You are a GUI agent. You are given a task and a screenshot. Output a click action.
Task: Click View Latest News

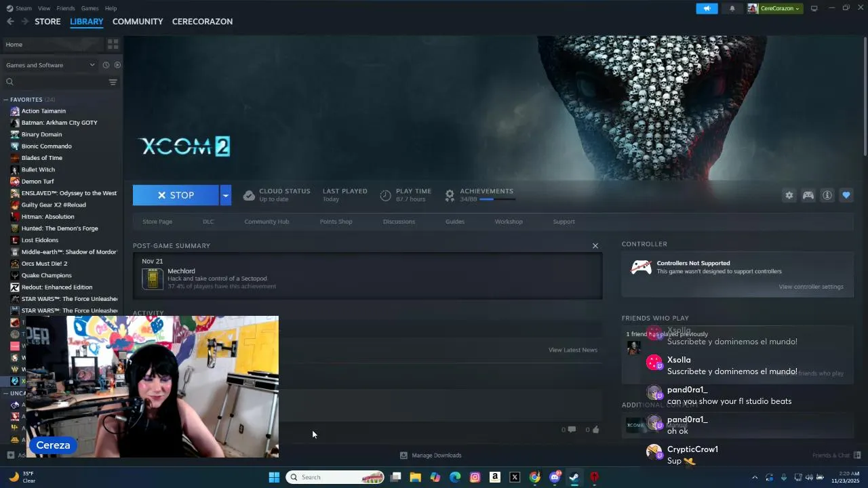[573, 350]
